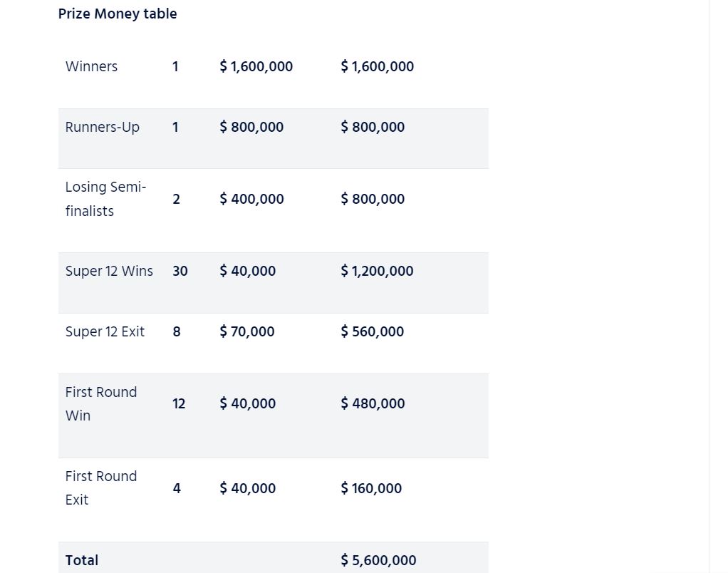This screenshot has height=573, width=728.
Task: Click the Prize Money table heading
Action: tap(118, 14)
